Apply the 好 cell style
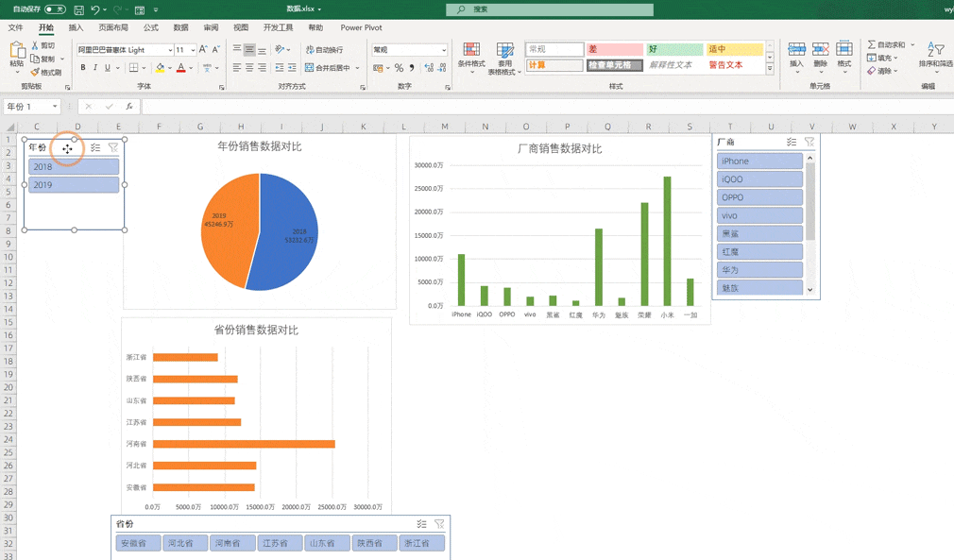This screenshot has height=560, width=954. coord(674,49)
